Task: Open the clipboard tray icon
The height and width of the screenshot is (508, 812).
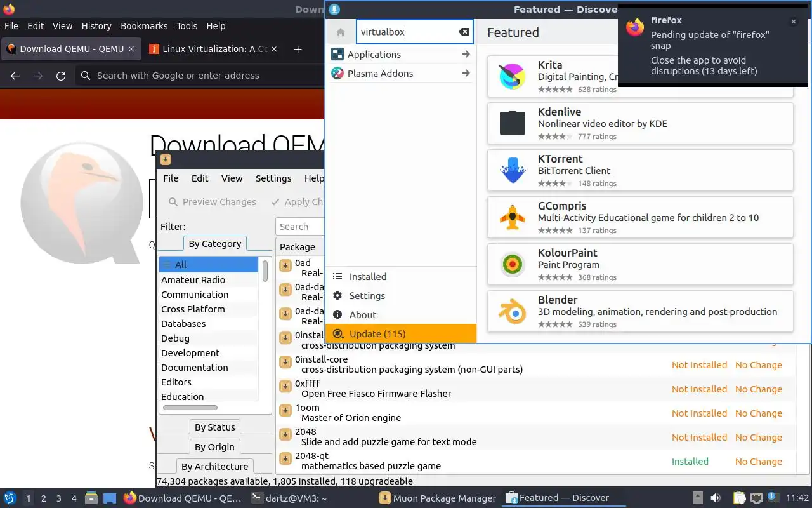Action: 739,498
